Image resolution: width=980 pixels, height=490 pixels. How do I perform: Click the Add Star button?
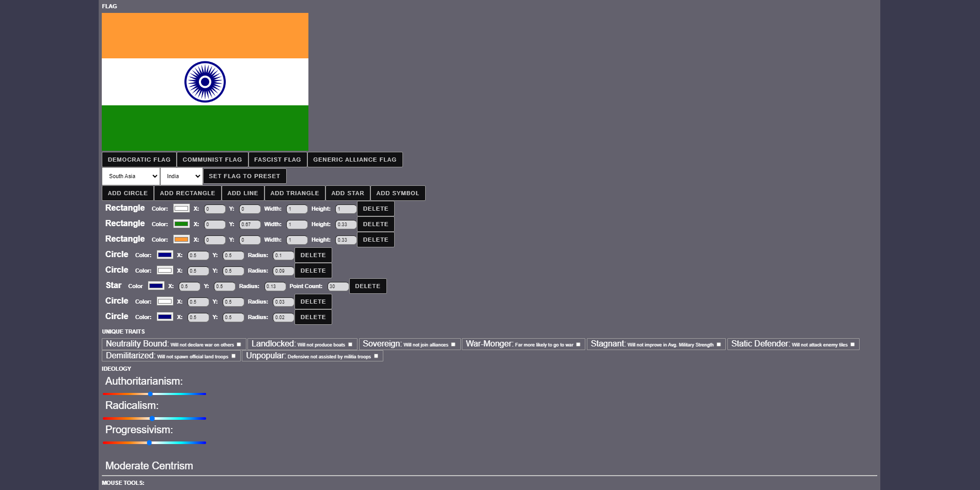coord(347,193)
